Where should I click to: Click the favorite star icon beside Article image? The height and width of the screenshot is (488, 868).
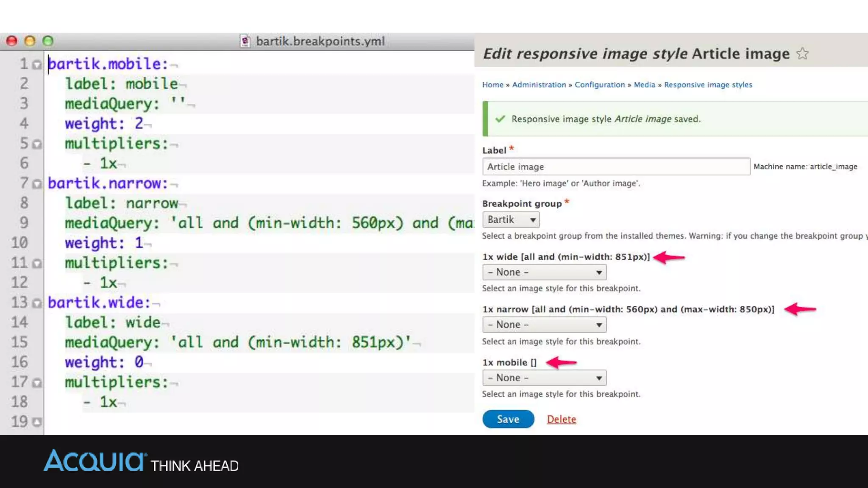tap(802, 54)
